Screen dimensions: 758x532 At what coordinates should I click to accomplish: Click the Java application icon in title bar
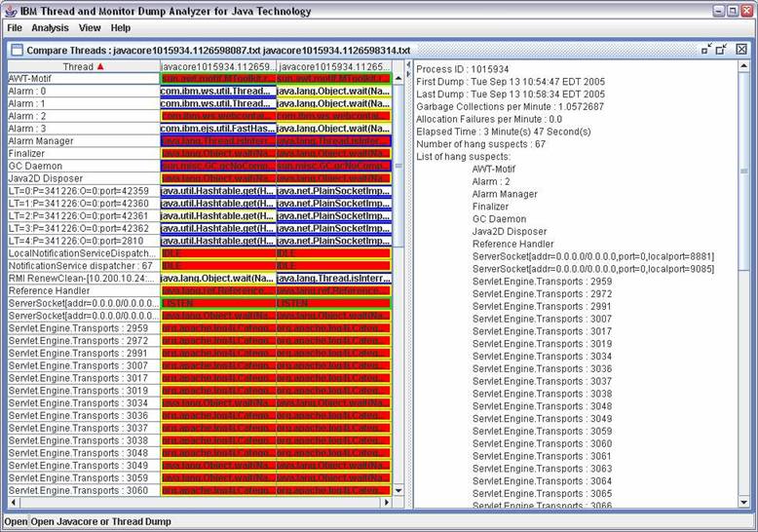click(10, 11)
